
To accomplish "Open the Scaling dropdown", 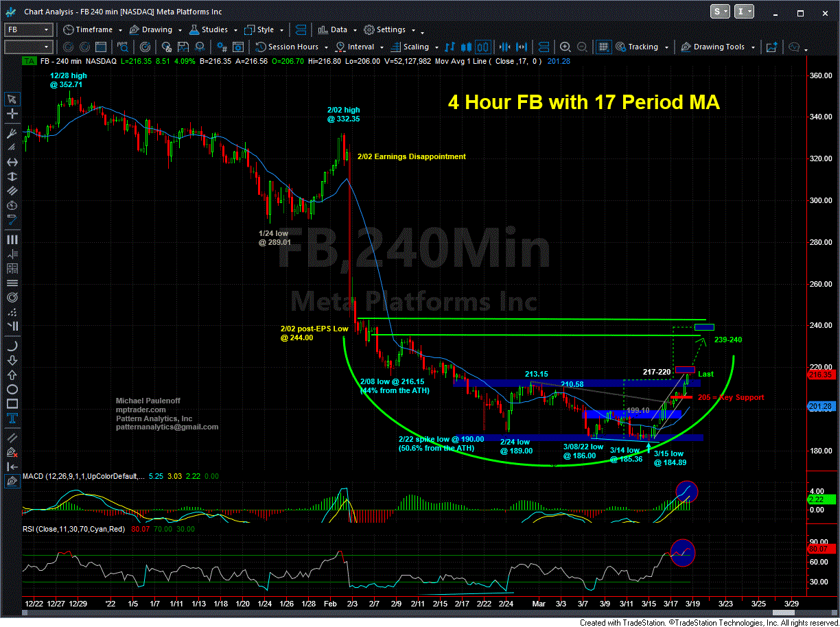I will coord(414,47).
